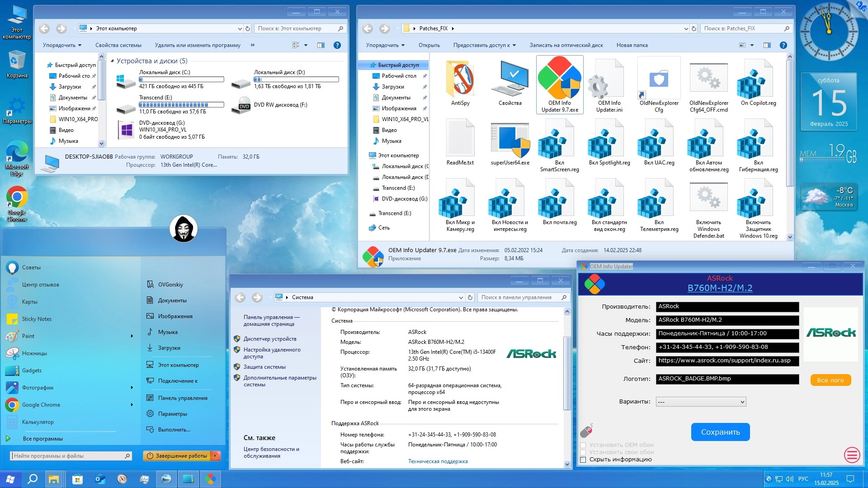Toggle 'Установить OEM обои' checkbox
868x488 pixels.
(583, 445)
